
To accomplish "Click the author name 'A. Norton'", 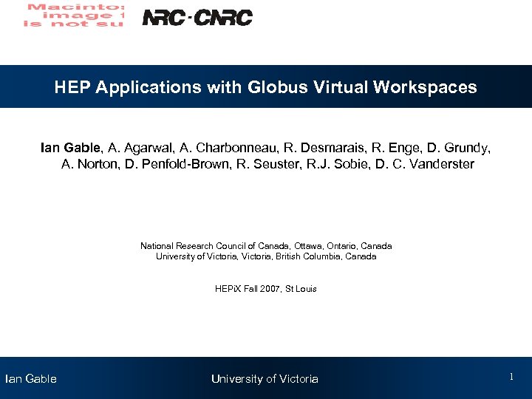I will (89, 164).
